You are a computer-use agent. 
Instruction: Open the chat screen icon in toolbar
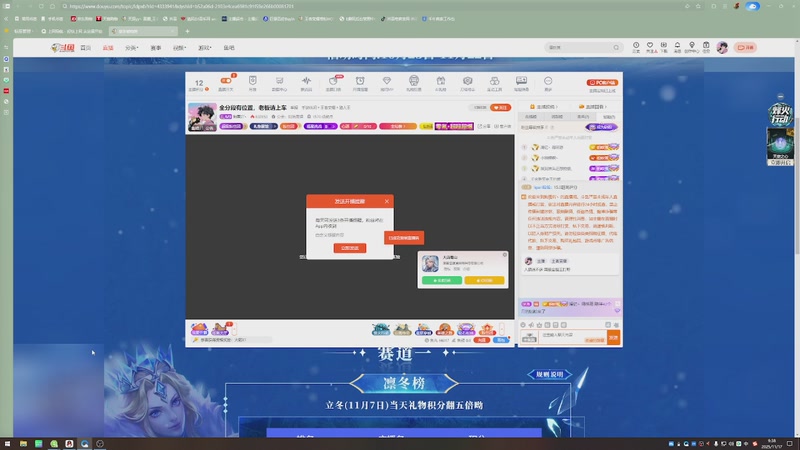[521, 81]
